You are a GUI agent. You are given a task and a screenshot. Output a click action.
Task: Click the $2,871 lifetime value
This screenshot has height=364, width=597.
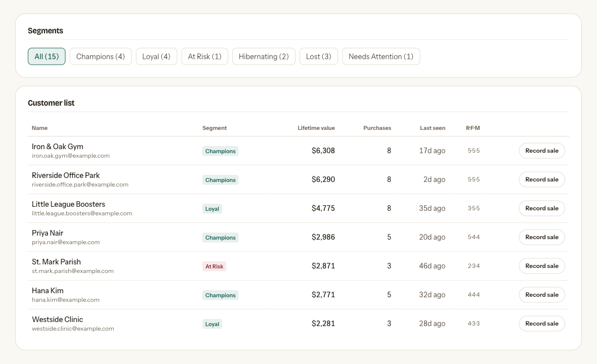pyautogui.click(x=323, y=266)
